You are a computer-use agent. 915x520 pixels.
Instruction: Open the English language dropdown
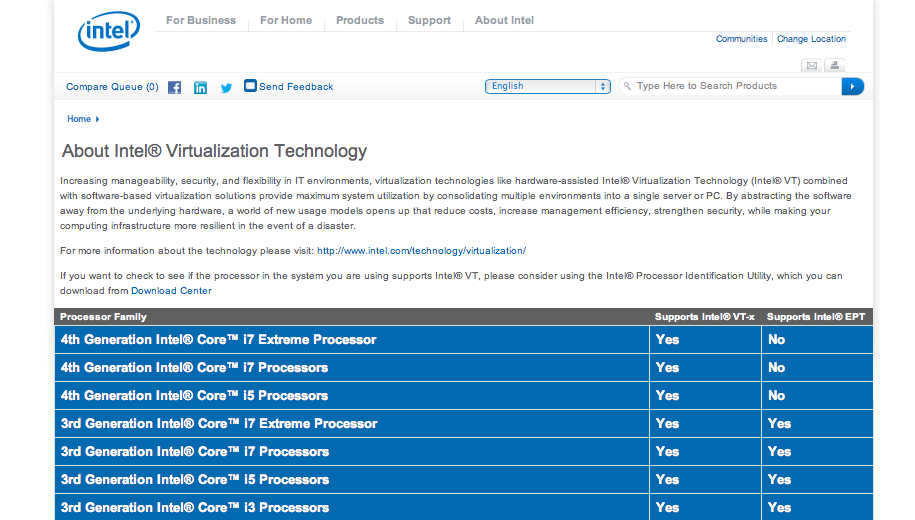[x=547, y=86]
